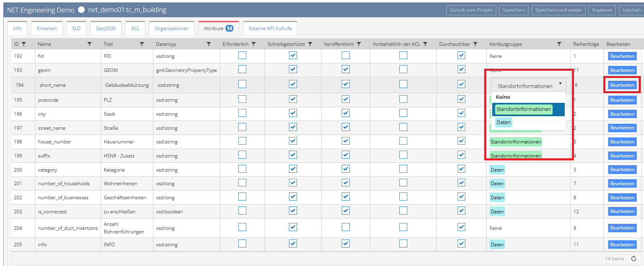
Task: Click the gml:GeometryPropertyType datatype cell
Action: (x=186, y=70)
